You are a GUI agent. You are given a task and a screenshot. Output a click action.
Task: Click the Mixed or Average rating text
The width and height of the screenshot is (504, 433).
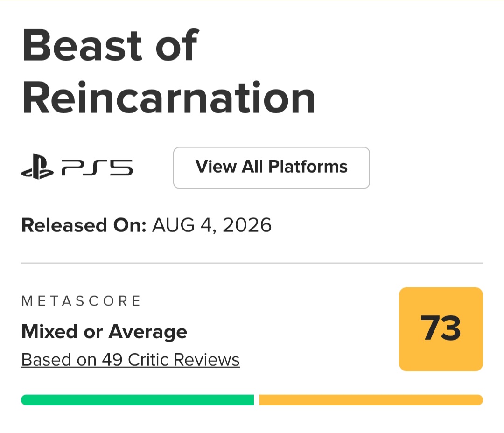104,332
